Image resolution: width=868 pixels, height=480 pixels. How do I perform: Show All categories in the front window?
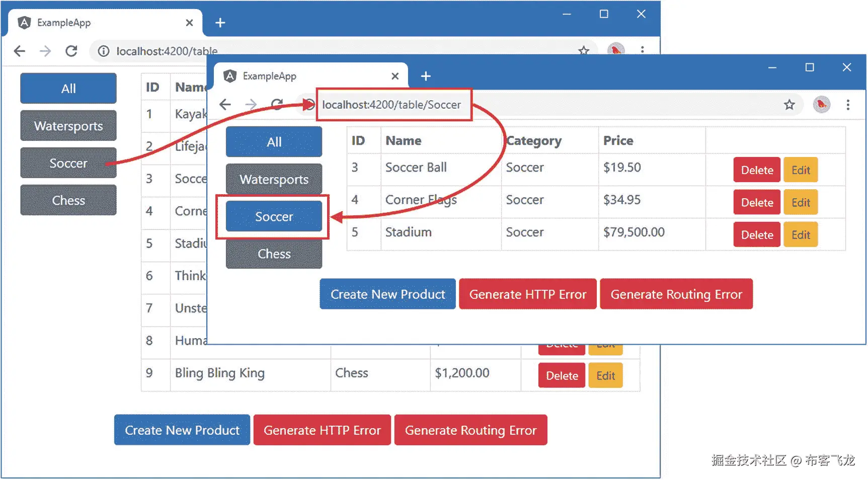[274, 142]
